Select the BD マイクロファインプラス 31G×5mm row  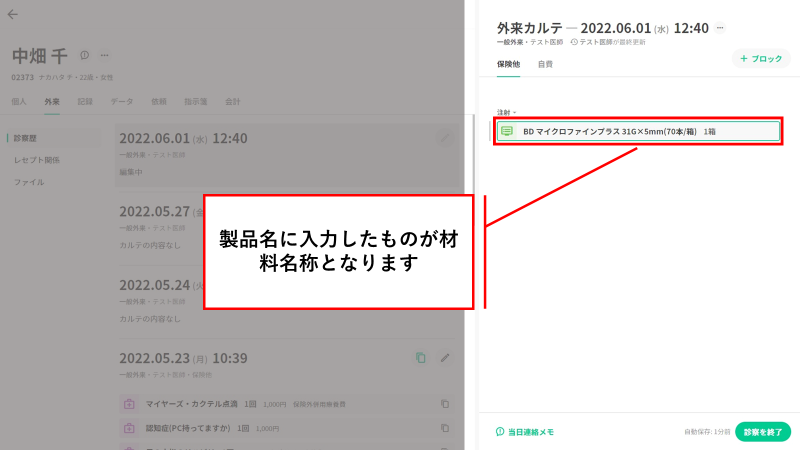[x=638, y=131]
